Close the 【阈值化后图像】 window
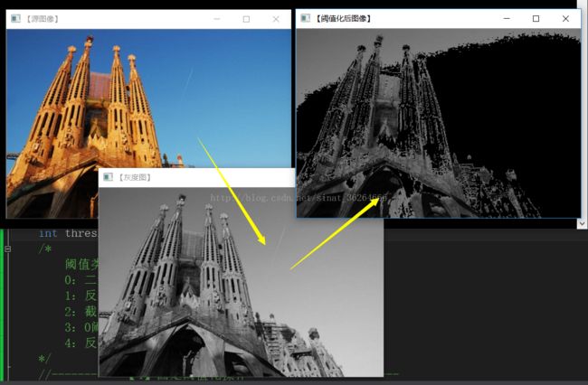 [x=565, y=18]
